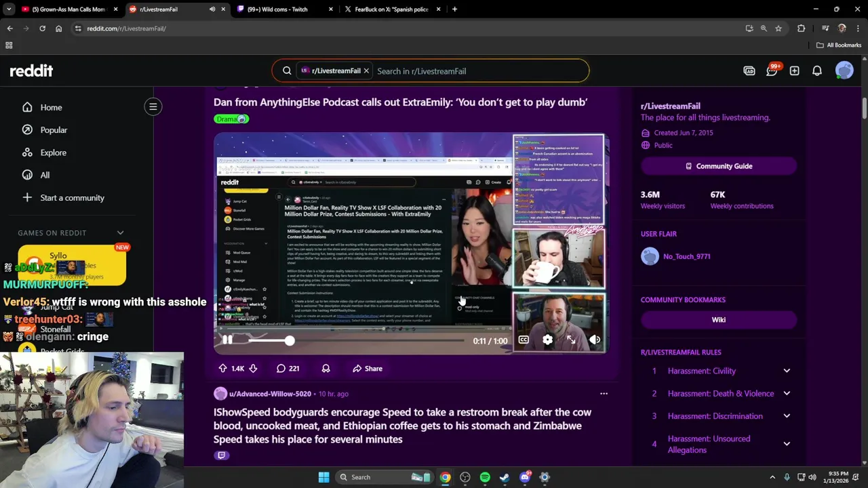
Task: Open the Reddit advertise AD icon
Action: click(749, 70)
